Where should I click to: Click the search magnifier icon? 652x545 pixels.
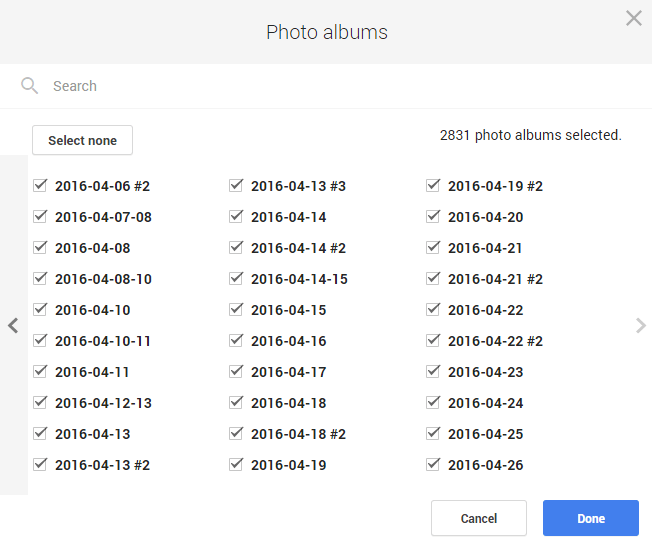[30, 86]
